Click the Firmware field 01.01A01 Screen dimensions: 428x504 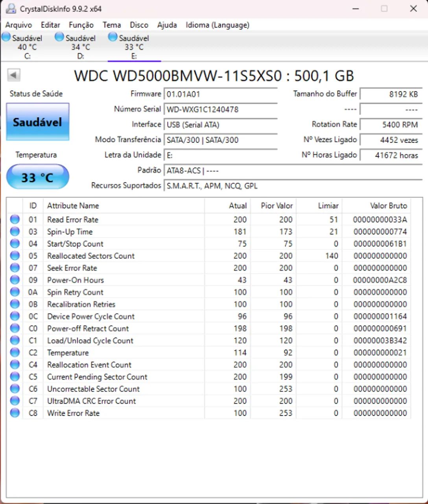(x=220, y=94)
